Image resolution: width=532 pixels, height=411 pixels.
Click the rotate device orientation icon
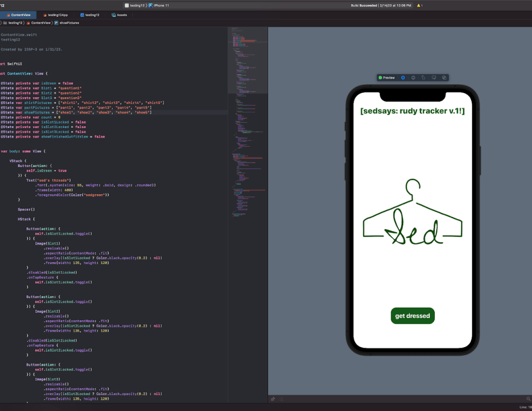[x=423, y=78]
